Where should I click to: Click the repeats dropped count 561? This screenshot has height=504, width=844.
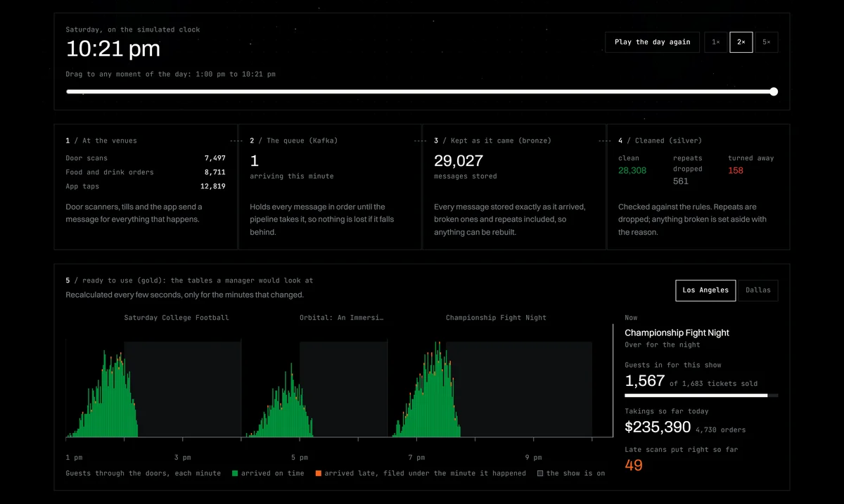click(681, 181)
